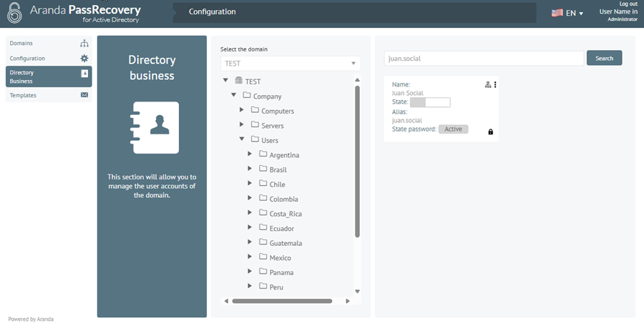Click the Aranda PassRecovery padlock logo
The width and height of the screenshot is (644, 323).
14,13
